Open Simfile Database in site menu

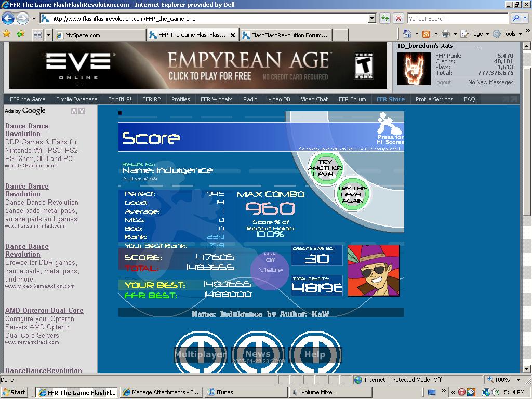tap(77, 99)
